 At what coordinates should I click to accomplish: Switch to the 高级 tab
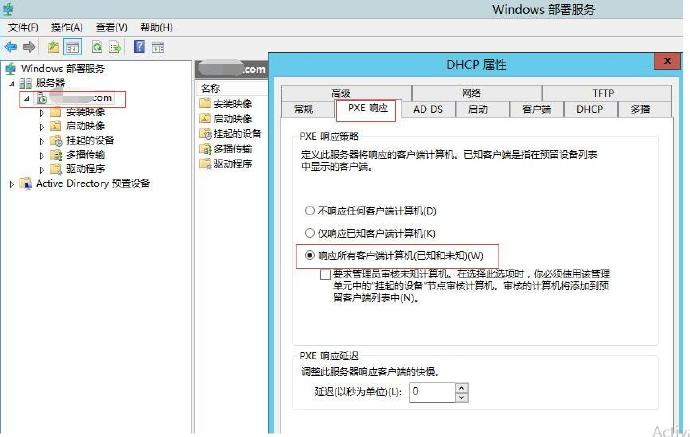pyautogui.click(x=347, y=93)
